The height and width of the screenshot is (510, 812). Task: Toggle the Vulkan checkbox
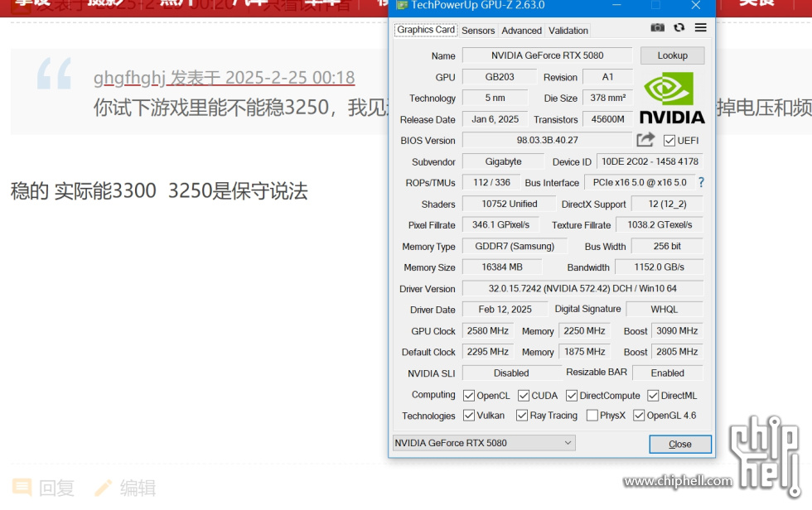pos(469,416)
